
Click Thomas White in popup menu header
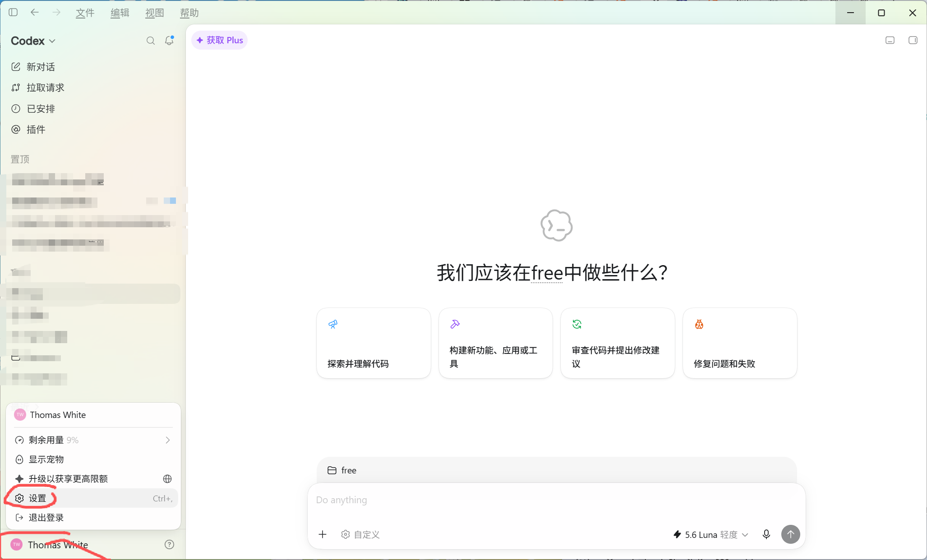point(93,415)
